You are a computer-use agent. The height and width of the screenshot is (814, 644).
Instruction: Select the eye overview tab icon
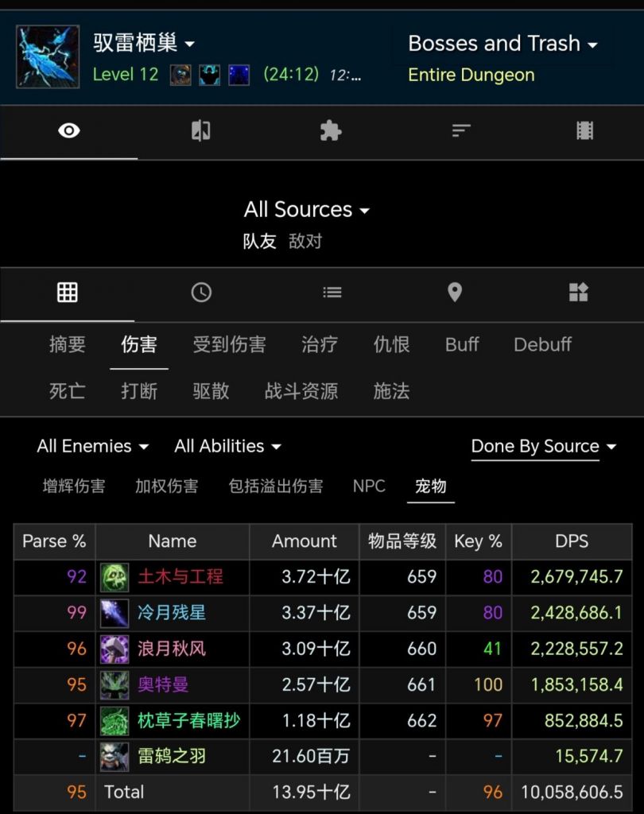click(x=68, y=132)
